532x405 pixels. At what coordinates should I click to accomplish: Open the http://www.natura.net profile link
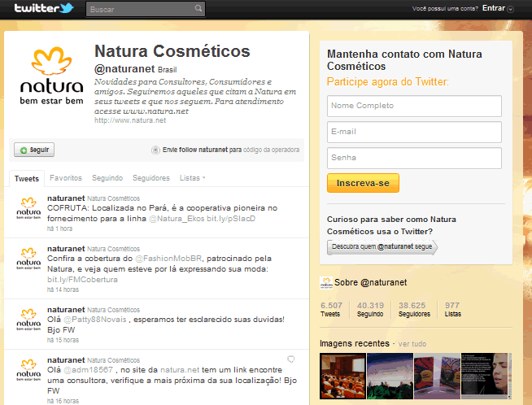[x=130, y=120]
